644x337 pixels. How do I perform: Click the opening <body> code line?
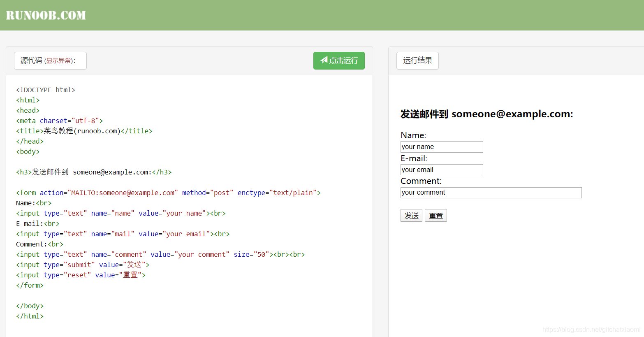28,151
